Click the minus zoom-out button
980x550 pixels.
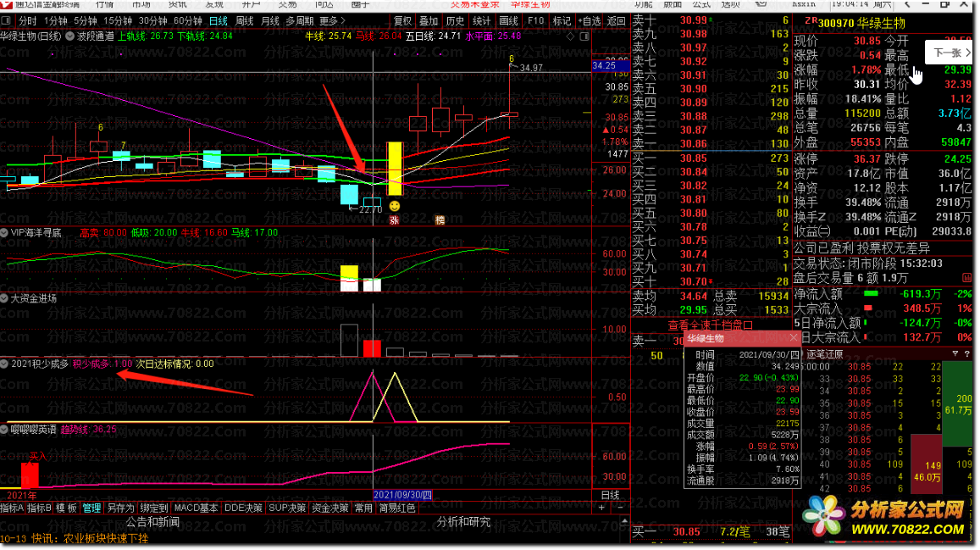tap(621, 508)
